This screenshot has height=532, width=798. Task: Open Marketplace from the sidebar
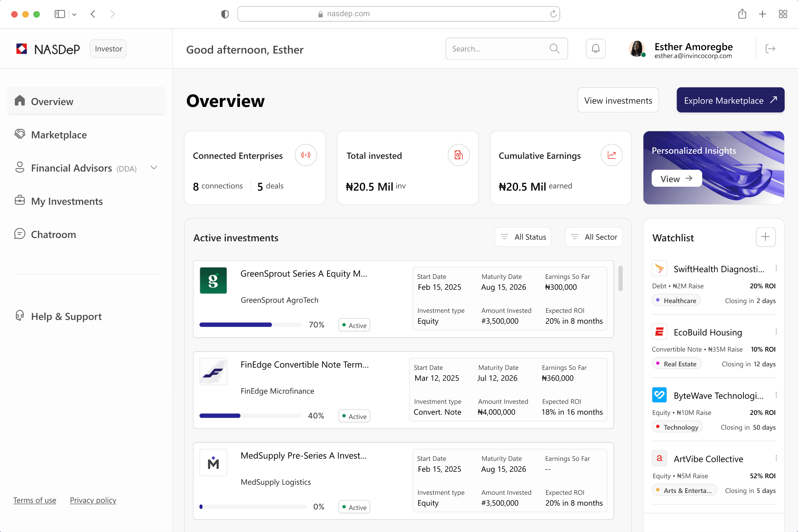[86, 134]
